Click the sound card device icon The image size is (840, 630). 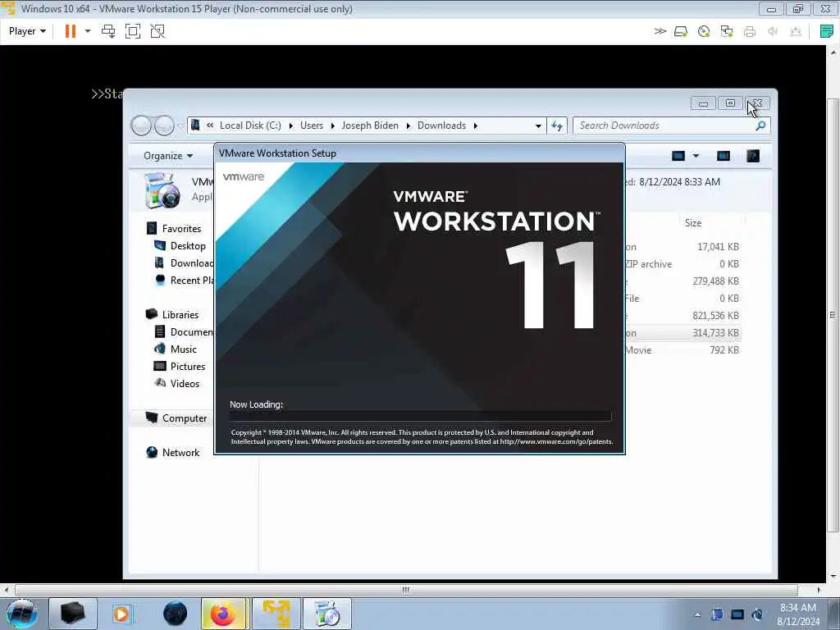point(773,32)
